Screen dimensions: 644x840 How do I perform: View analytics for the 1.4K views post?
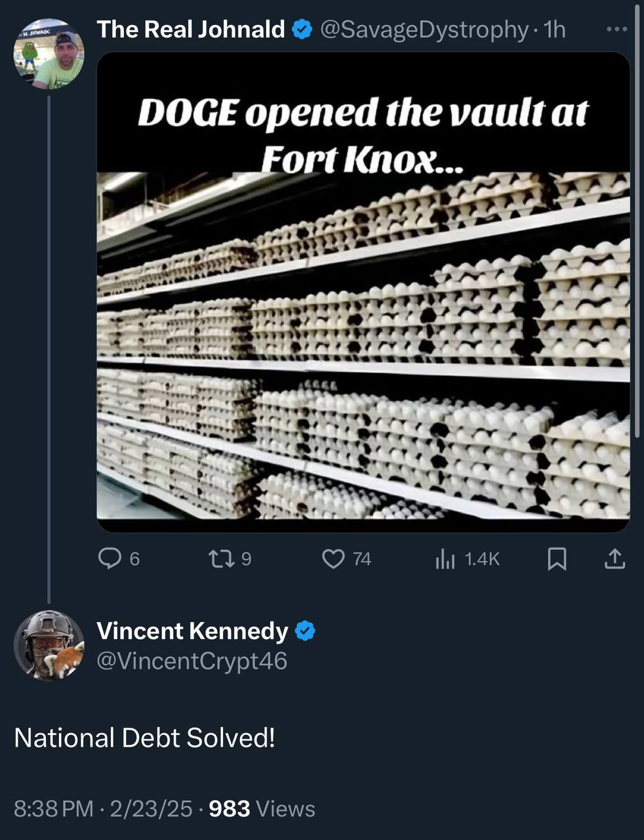(446, 558)
